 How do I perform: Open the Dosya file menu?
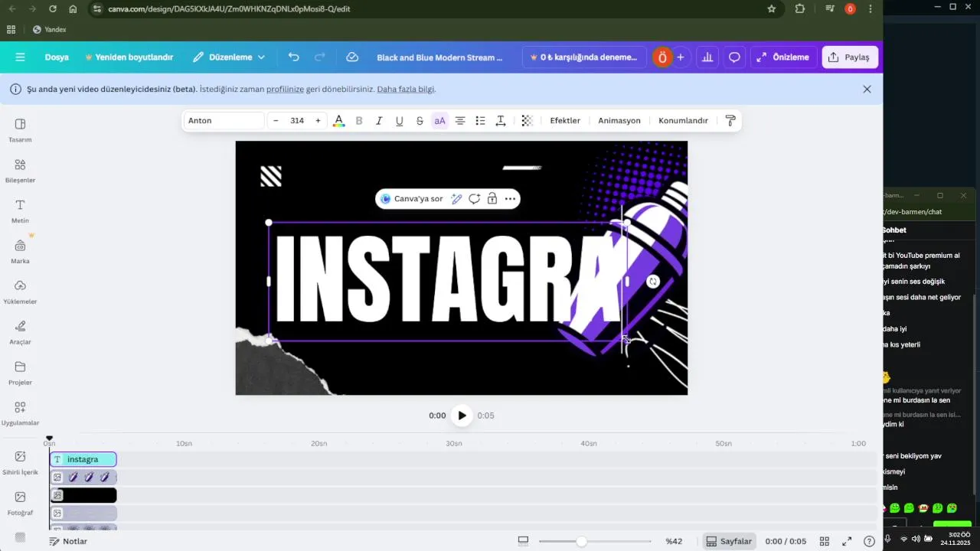(57, 57)
